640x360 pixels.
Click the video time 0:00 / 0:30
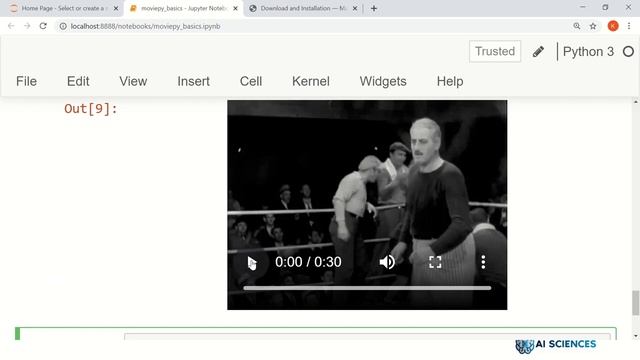(x=308, y=262)
